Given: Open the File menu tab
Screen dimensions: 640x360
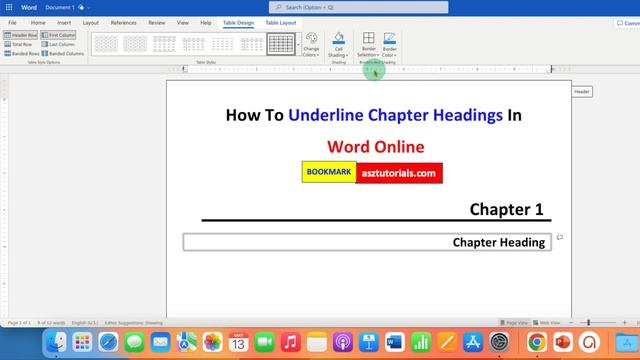Looking at the screenshot, I should pos(12,23).
